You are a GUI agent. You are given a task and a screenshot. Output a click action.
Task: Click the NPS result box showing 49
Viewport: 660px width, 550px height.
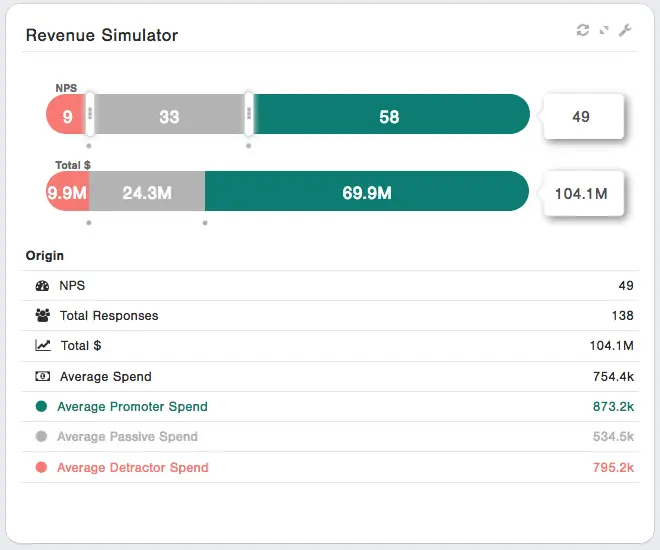[x=582, y=116]
